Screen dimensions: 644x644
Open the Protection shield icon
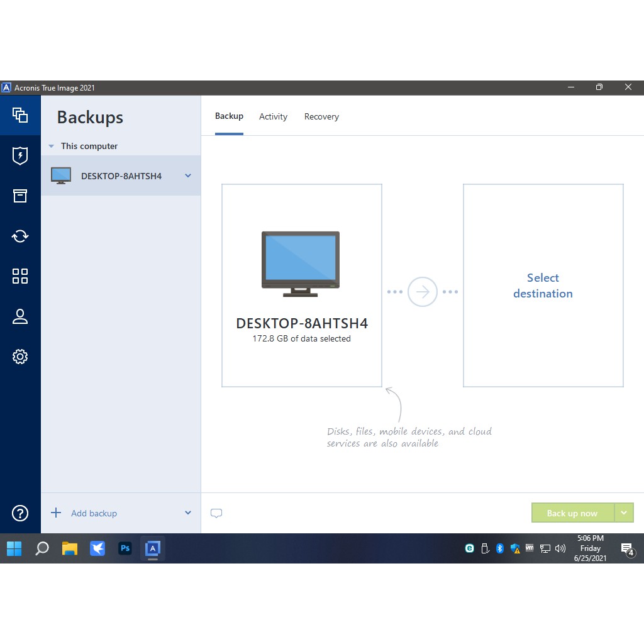(x=20, y=155)
